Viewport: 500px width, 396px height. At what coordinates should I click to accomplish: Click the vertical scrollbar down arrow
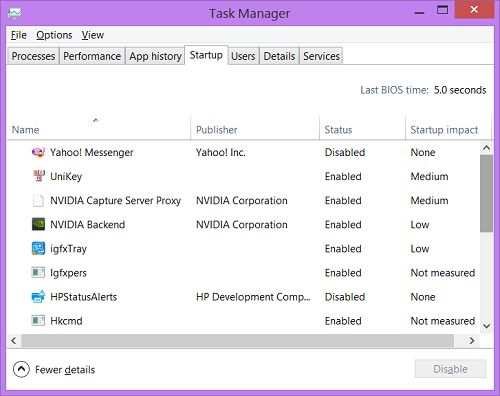[x=487, y=326]
